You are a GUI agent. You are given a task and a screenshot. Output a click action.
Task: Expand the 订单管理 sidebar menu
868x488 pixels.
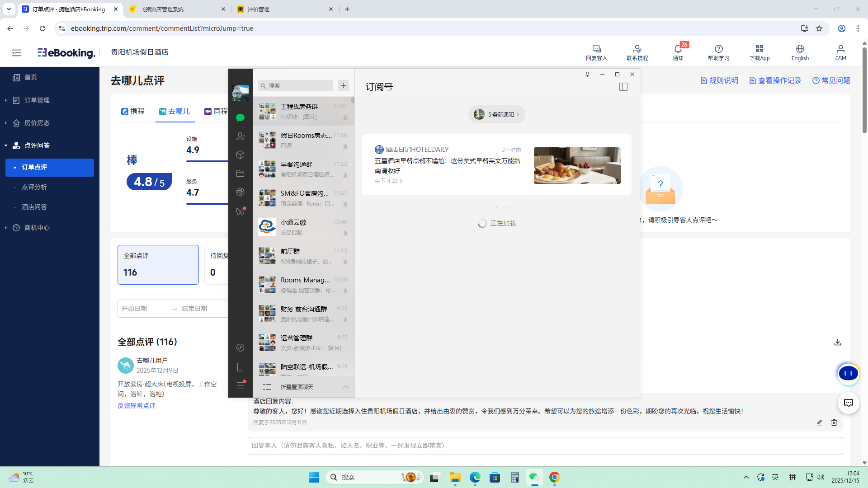(37, 100)
